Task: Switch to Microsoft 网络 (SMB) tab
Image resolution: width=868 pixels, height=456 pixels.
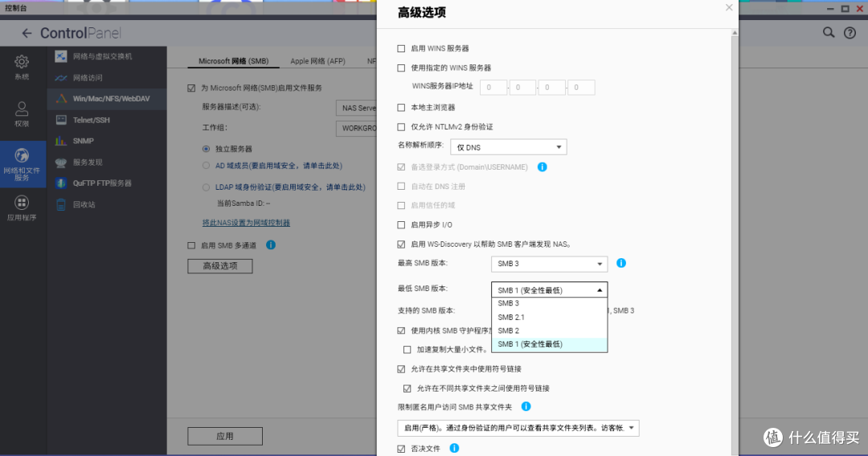Action: (x=233, y=61)
